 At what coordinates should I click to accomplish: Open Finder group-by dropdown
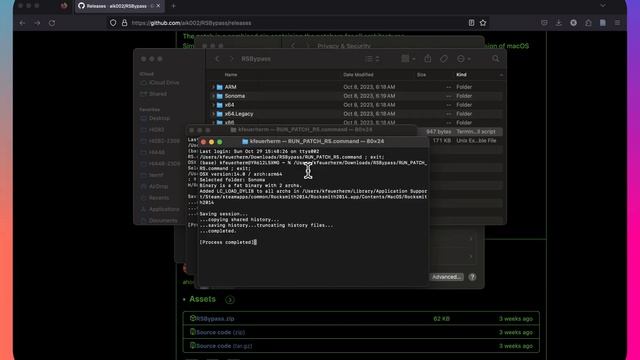(408, 59)
